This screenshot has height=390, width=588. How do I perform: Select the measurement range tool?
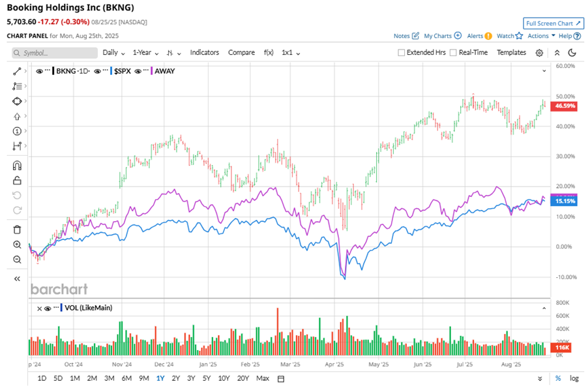coord(17,146)
